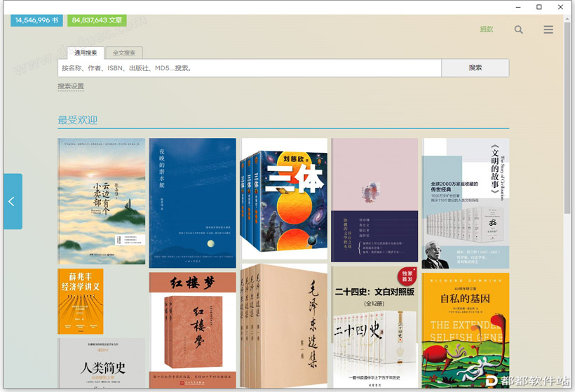Open the 捐款 link
Viewport: 575px width, 392px height.
pyautogui.click(x=487, y=29)
